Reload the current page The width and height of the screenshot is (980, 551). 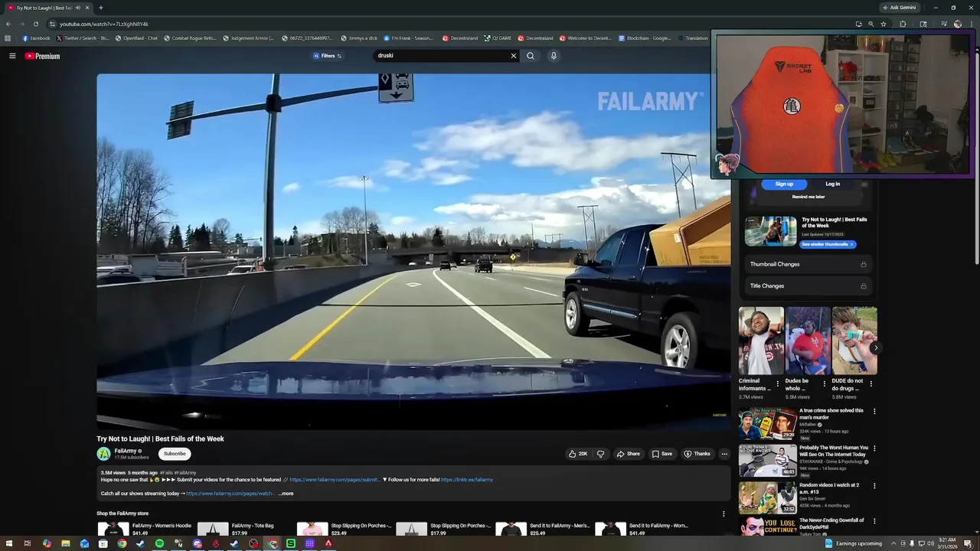(35, 24)
